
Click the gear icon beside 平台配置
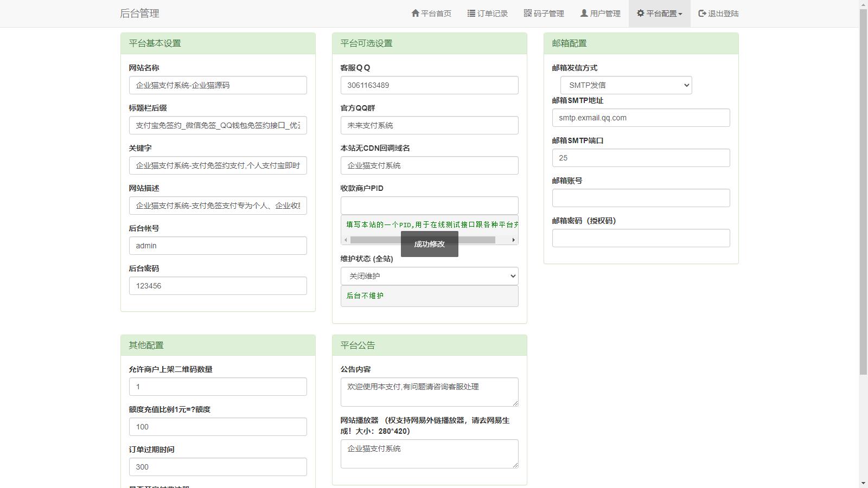(640, 13)
